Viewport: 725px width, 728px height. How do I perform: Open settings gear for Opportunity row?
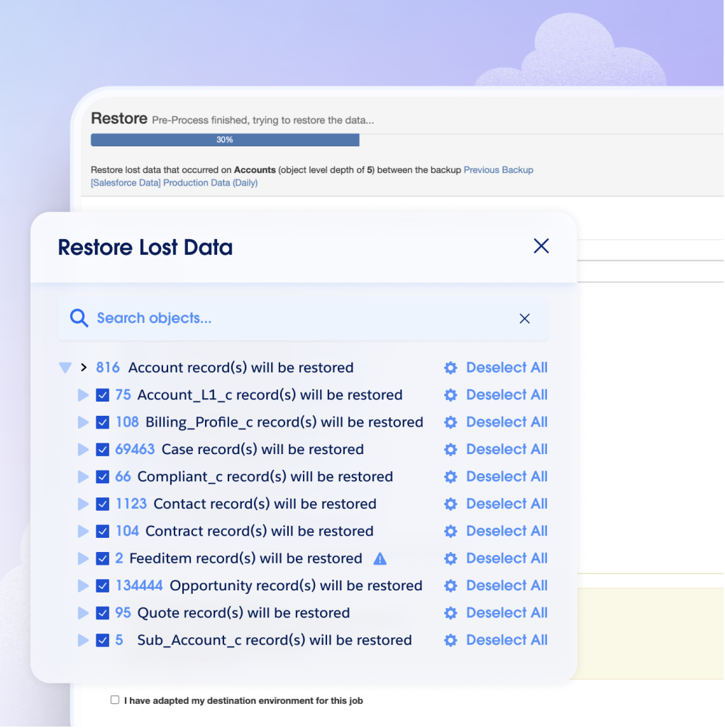point(450,586)
